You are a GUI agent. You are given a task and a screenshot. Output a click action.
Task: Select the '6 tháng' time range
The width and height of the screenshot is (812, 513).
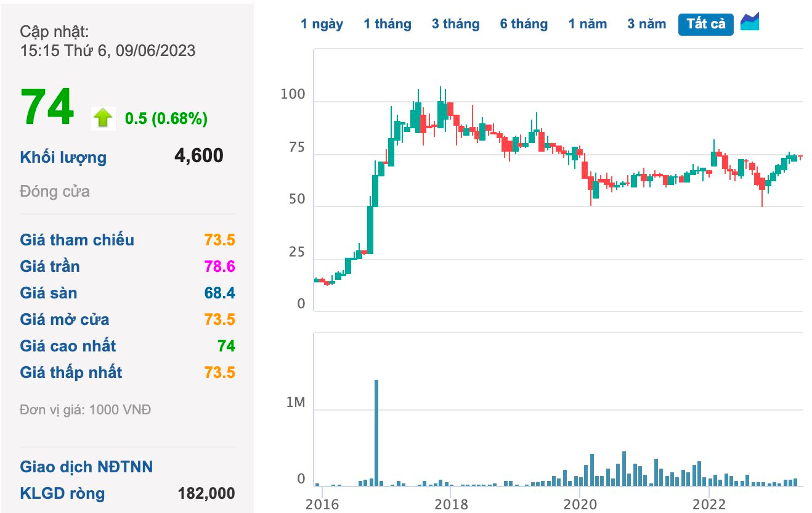524,24
